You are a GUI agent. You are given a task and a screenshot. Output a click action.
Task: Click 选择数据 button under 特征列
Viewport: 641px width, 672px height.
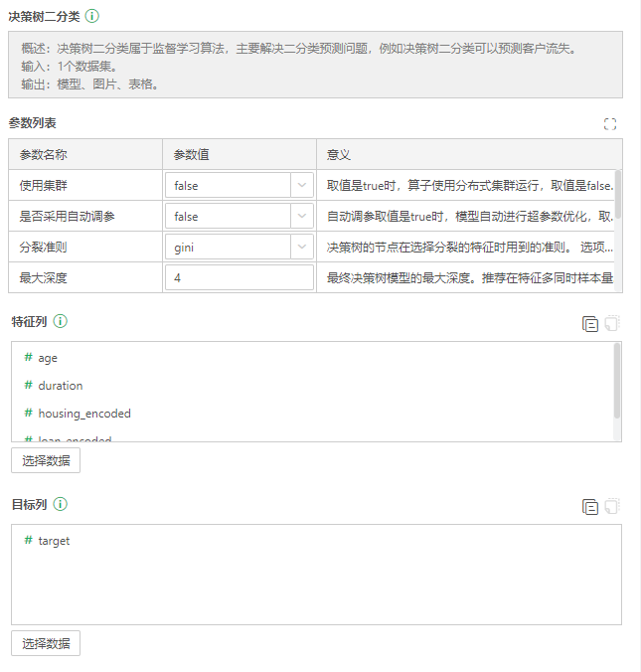[x=46, y=460]
